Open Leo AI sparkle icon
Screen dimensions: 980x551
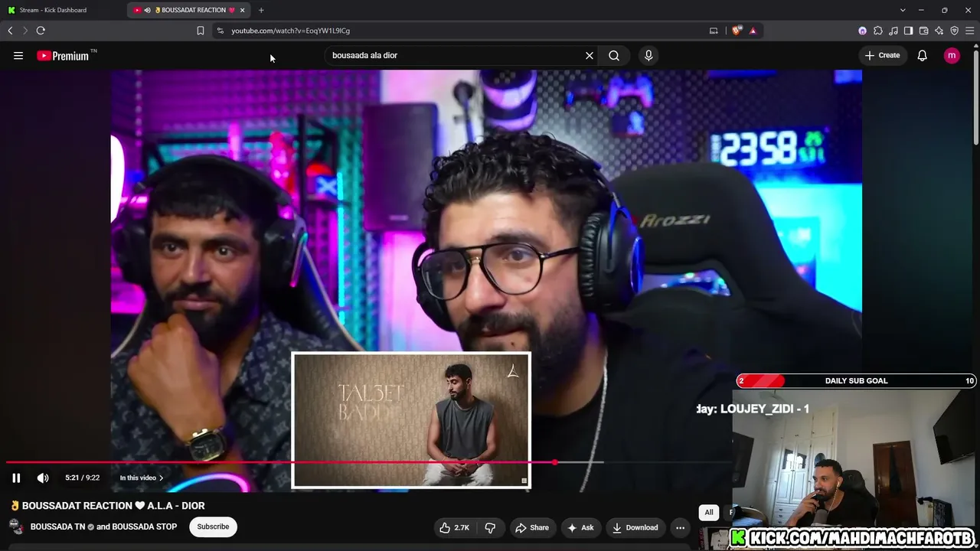pyautogui.click(x=939, y=31)
